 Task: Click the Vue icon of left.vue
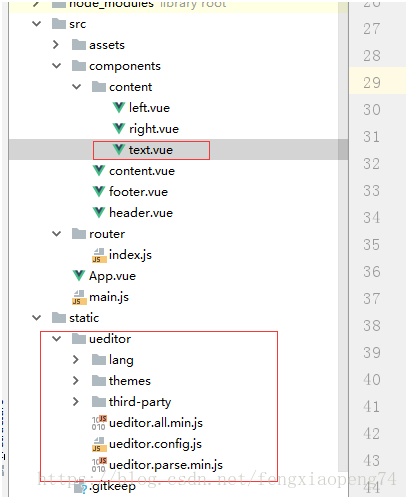[119, 108]
